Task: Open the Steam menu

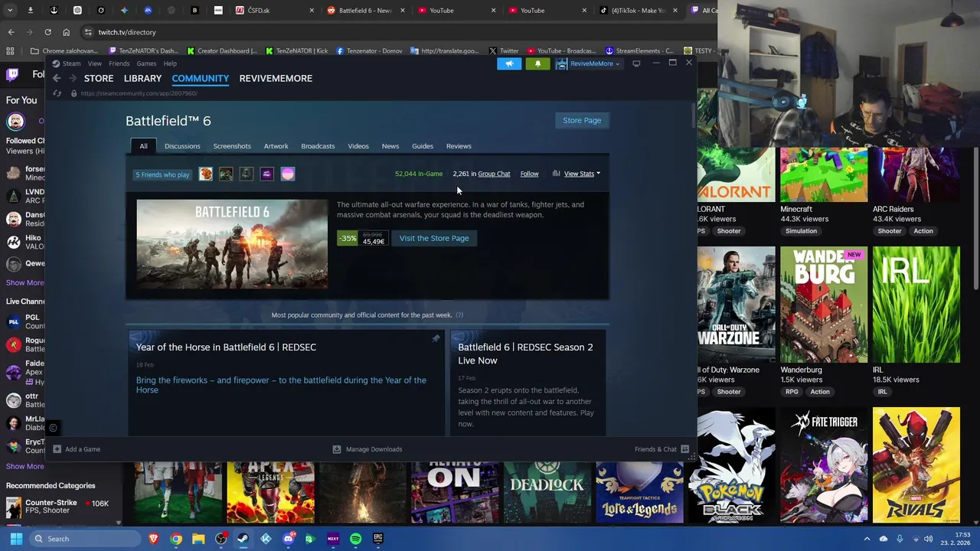Action: point(71,64)
